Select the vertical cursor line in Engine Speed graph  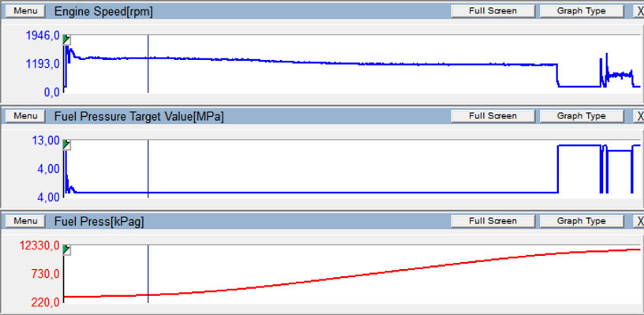point(148,64)
